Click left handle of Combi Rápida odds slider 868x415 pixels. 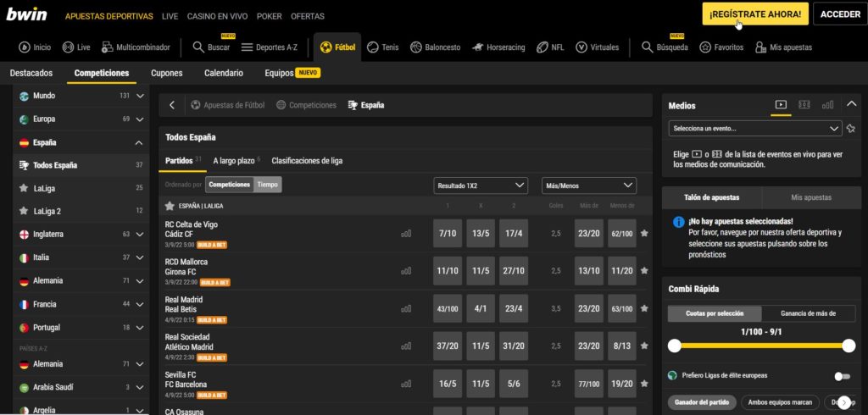674,346
